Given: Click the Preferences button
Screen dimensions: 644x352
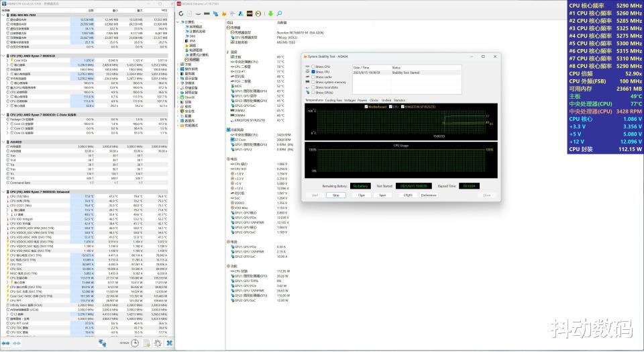Looking at the screenshot, I should pos(429,195).
